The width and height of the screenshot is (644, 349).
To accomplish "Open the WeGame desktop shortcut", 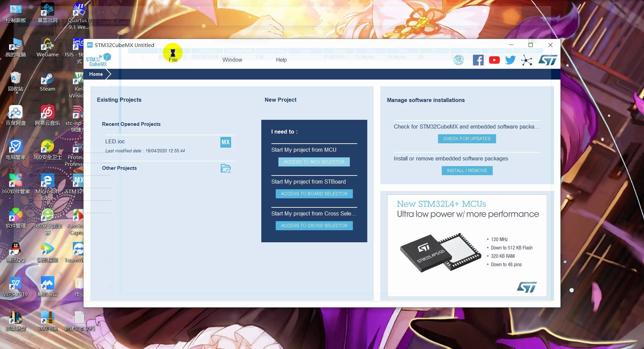I will (x=47, y=48).
